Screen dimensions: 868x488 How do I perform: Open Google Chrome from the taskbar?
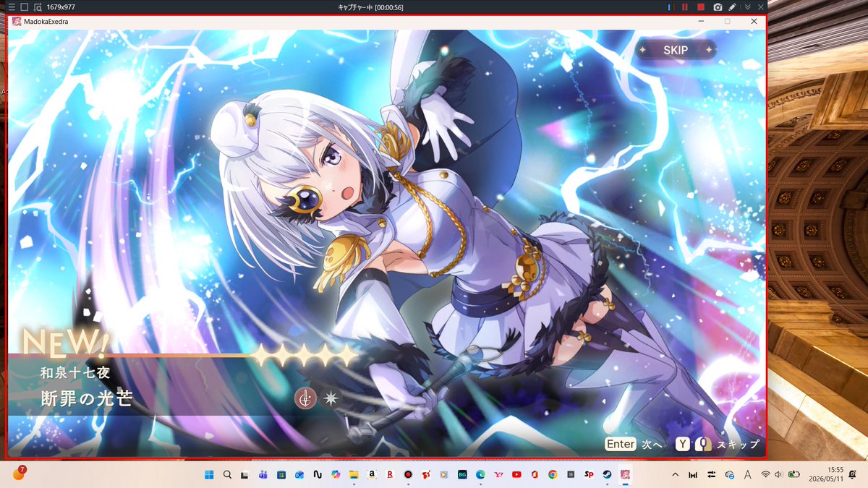click(553, 475)
